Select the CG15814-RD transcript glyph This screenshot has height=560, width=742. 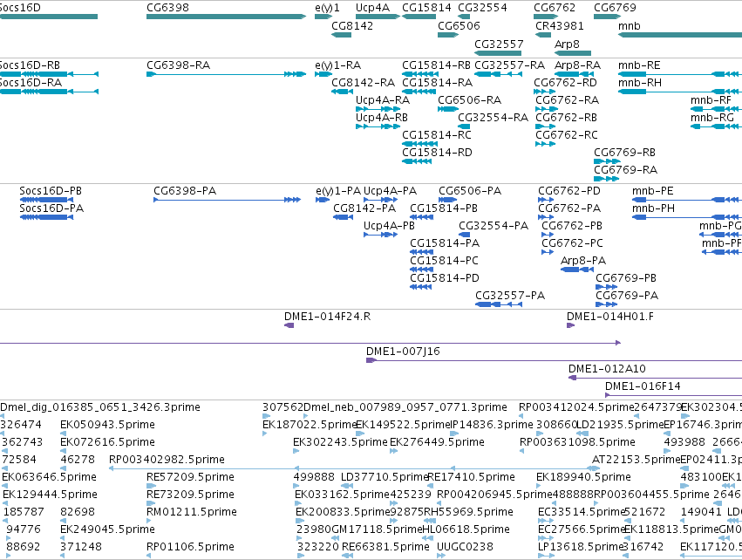click(417, 161)
